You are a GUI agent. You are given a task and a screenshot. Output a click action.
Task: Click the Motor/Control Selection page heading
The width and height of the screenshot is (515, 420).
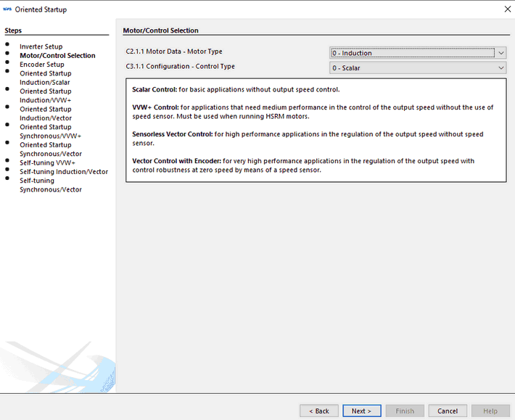tap(160, 30)
